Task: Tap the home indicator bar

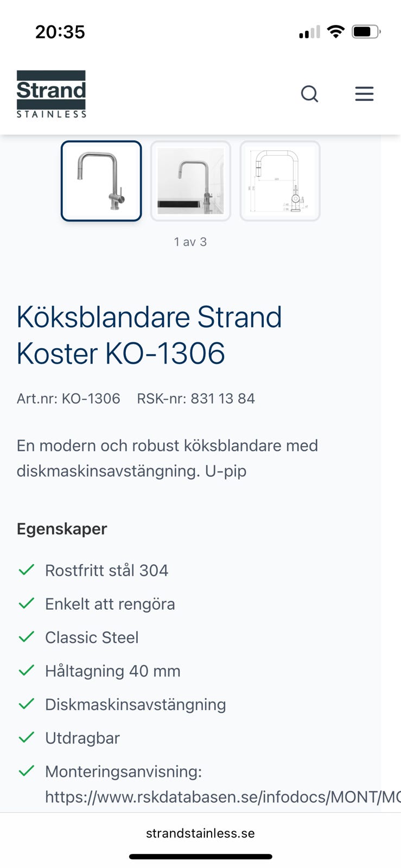Action: point(200,857)
